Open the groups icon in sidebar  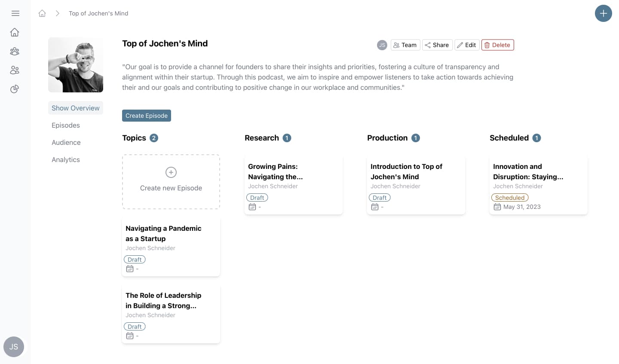[x=15, y=52]
